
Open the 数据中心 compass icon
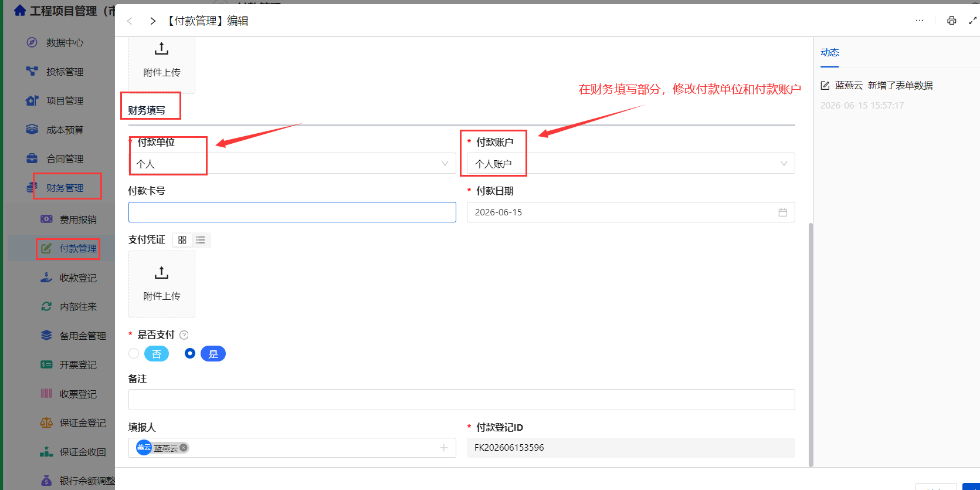click(32, 42)
